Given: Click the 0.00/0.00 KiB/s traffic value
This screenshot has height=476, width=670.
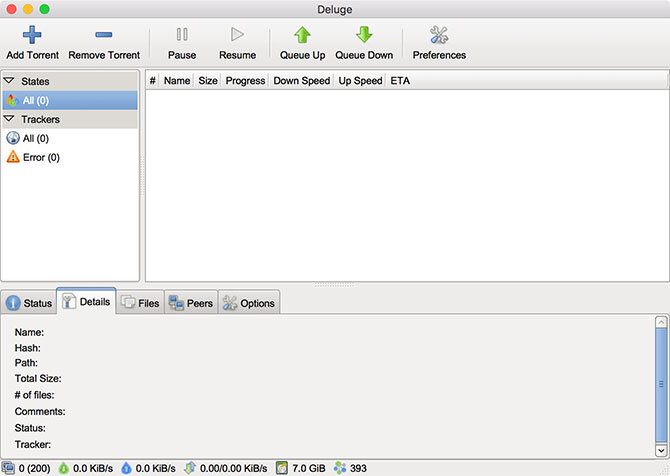Looking at the screenshot, I should pyautogui.click(x=233, y=469).
